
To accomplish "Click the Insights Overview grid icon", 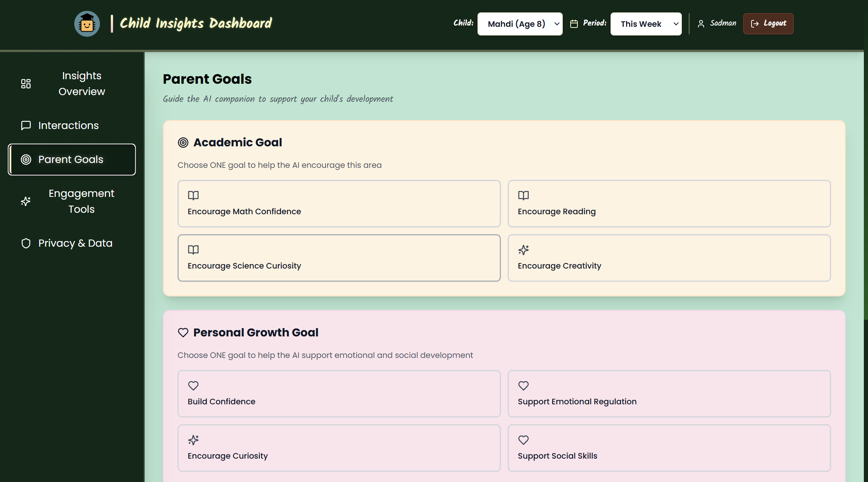I will (26, 84).
